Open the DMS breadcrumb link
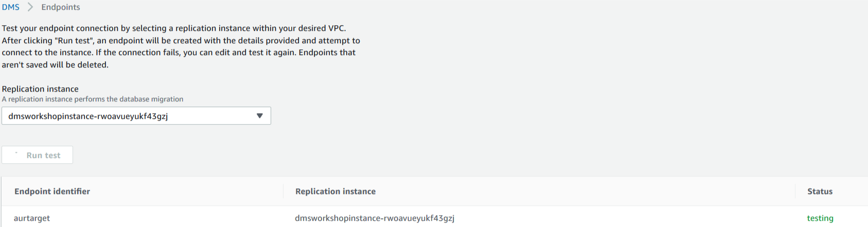 click(10, 7)
